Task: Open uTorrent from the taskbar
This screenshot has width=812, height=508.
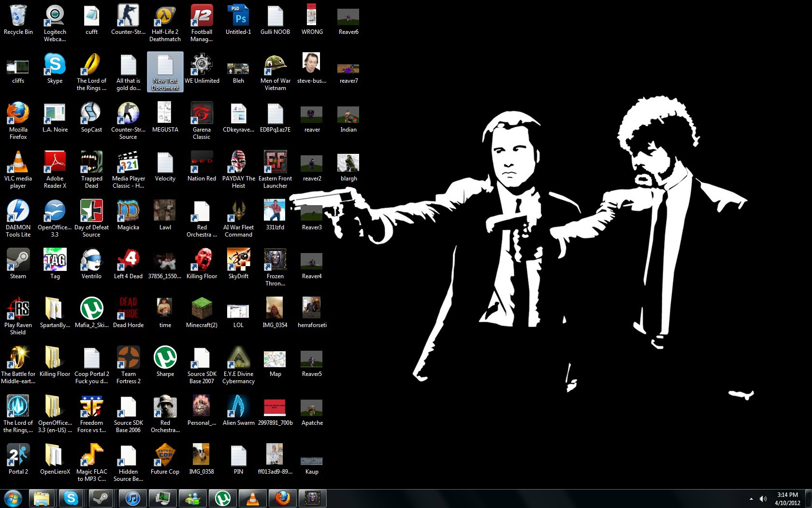Action: click(x=222, y=498)
